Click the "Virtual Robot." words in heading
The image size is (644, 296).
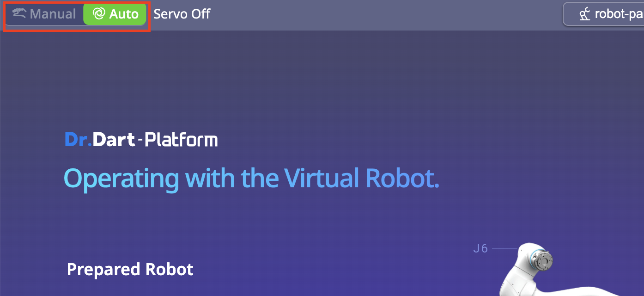[361, 178]
